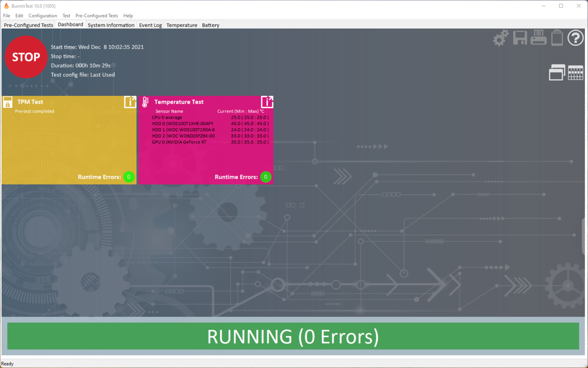Screen dimensions: 588x368
Task: Click the TPM chip lock icon
Action: (x=7, y=102)
